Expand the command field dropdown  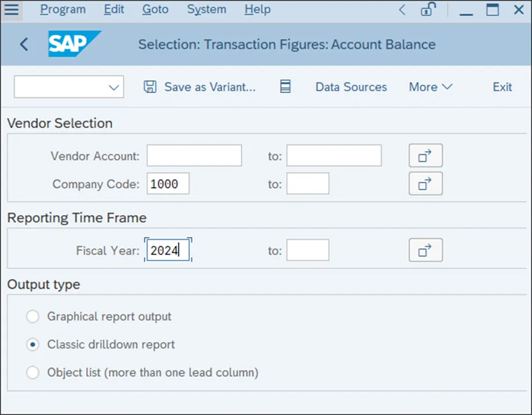tap(114, 87)
